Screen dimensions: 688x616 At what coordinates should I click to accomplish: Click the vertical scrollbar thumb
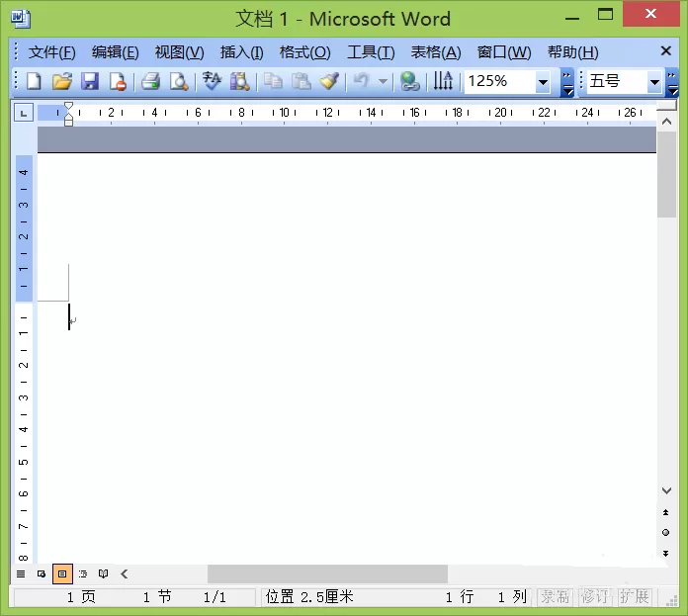click(666, 175)
